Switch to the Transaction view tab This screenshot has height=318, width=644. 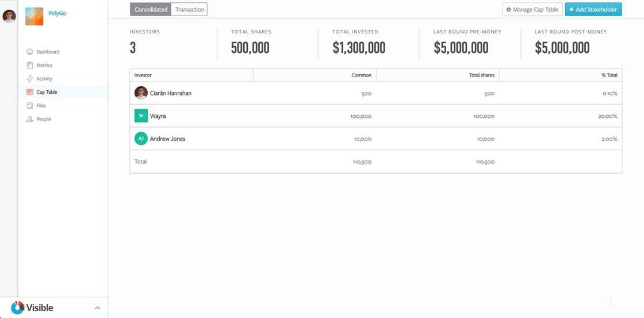tap(189, 9)
